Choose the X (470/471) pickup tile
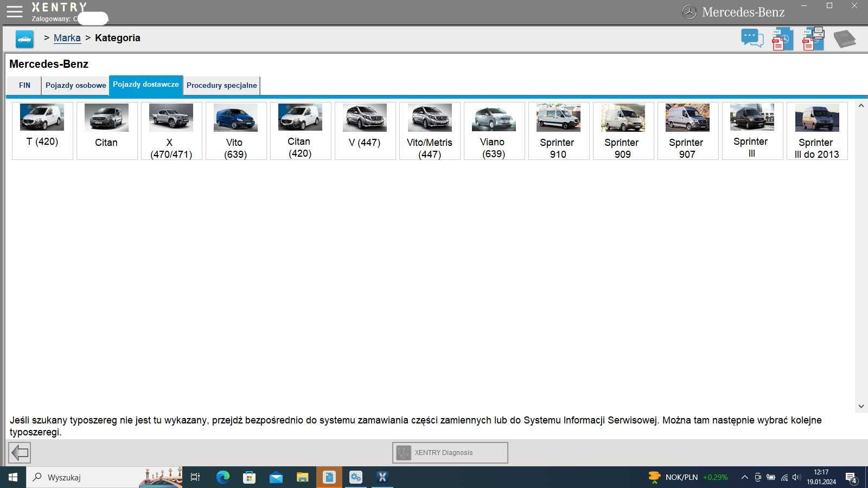 (171, 131)
